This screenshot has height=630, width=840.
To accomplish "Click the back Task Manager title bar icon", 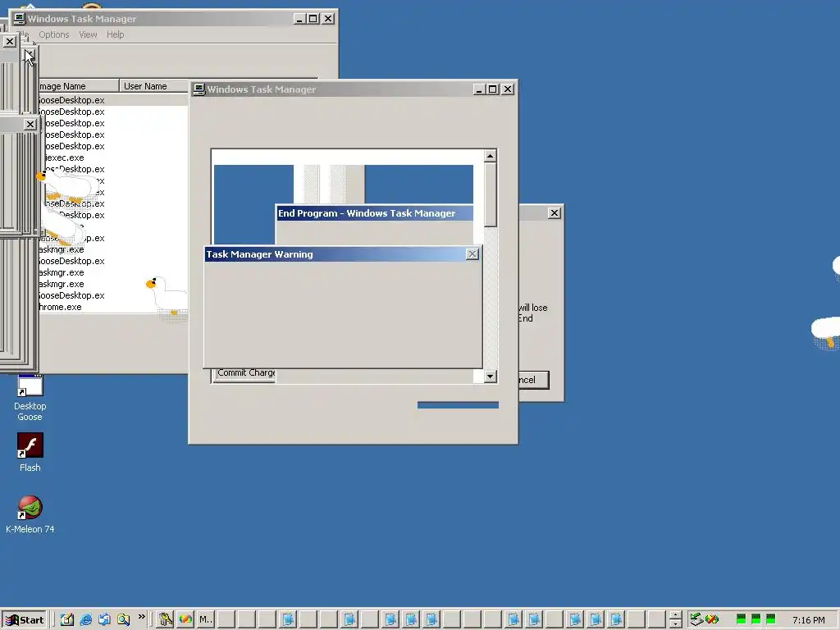I will 20,19.
